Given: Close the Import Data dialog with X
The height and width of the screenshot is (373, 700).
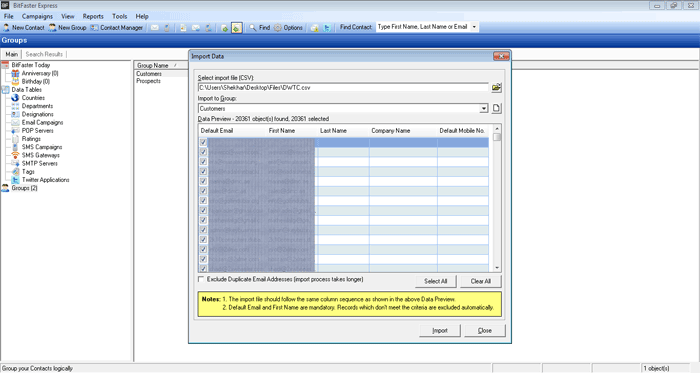Looking at the screenshot, I should 501,56.
